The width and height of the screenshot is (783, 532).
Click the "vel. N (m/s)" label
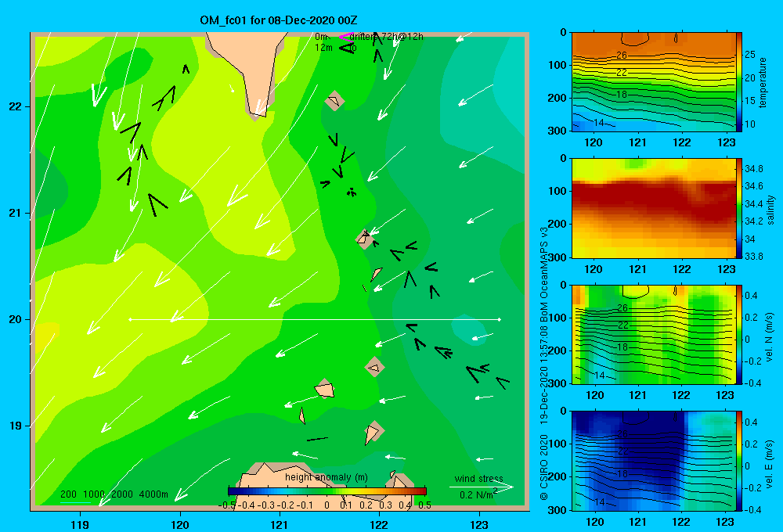tap(770, 337)
